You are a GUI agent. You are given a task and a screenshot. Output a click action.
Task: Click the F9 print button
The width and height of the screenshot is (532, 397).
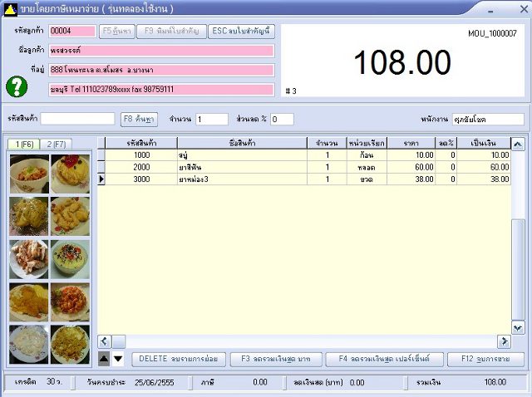[x=172, y=32]
